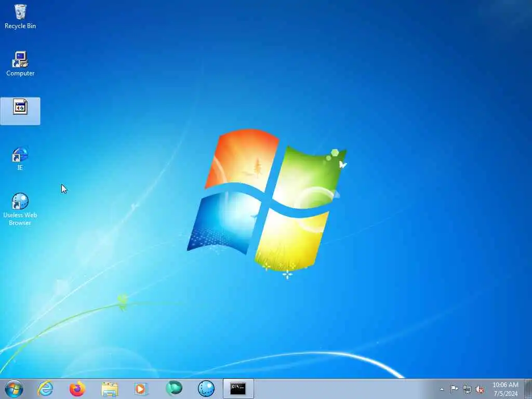Open the clock showing 10:06 AM
This screenshot has height=399, width=532.
point(506,389)
